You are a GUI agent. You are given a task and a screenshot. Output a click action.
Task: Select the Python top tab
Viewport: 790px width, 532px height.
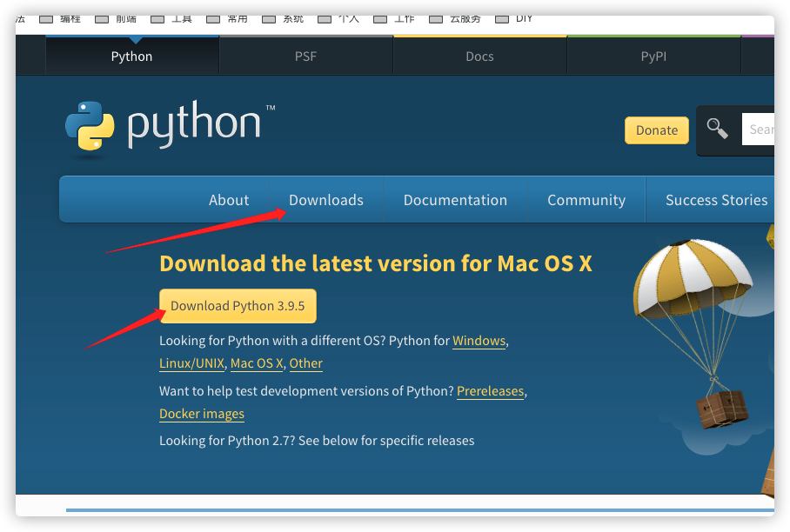tap(132, 56)
